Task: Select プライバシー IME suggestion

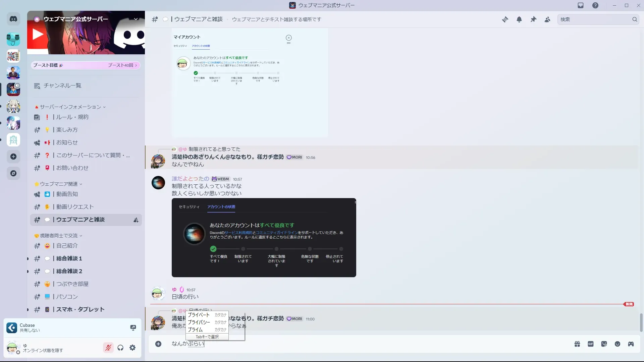Action: pos(199,322)
